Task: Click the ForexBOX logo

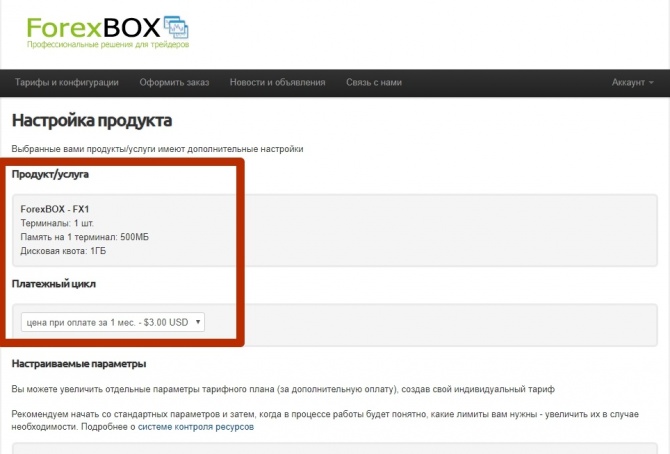Action: [108, 32]
